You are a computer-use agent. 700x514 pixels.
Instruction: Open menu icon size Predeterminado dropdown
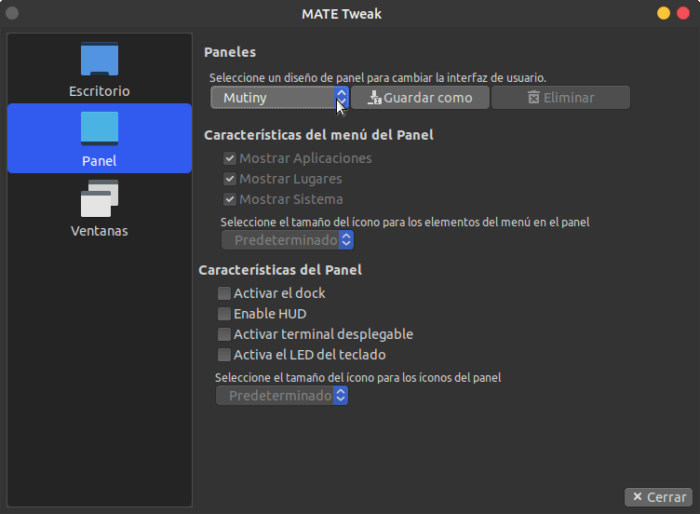[288, 240]
